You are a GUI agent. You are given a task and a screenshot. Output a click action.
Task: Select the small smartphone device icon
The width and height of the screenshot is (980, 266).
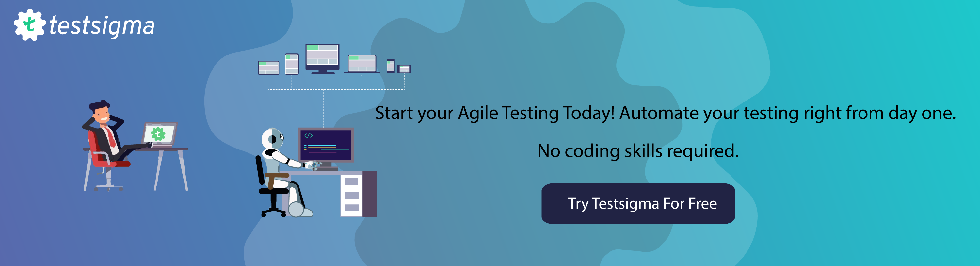(391, 66)
